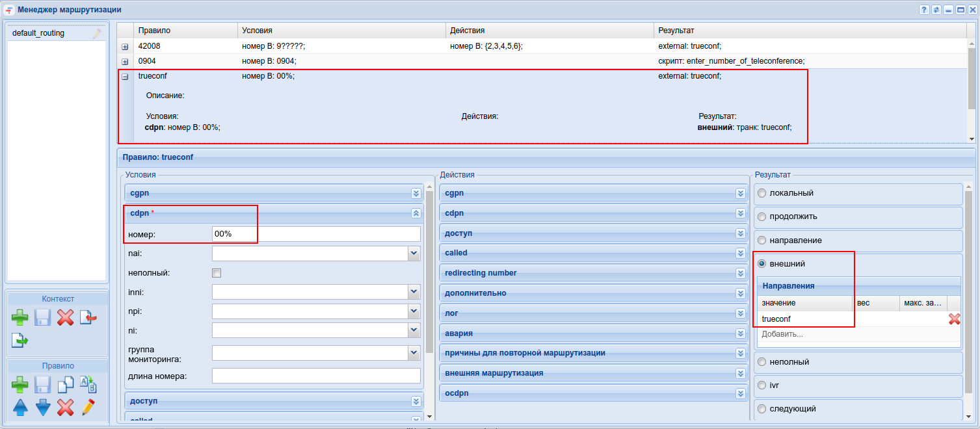This screenshot has height=429, width=980.
Task: Click Добавить... to add a direction
Action: coord(782,334)
